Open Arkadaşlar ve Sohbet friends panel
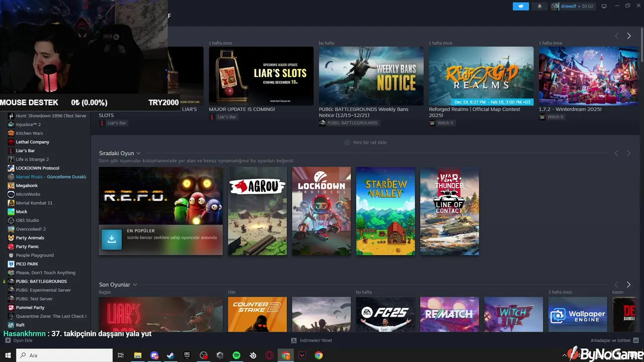This screenshot has width=644, height=362. tap(614, 340)
